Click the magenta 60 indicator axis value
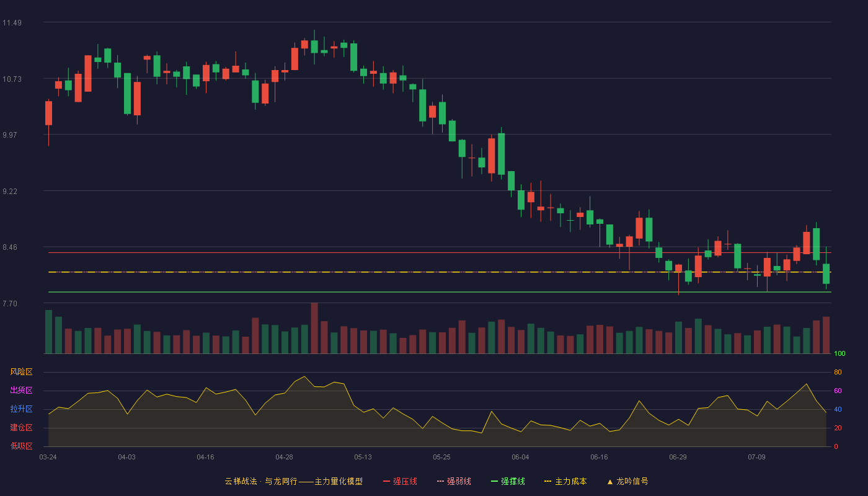Screen dimensions: 868x496 (838, 391)
